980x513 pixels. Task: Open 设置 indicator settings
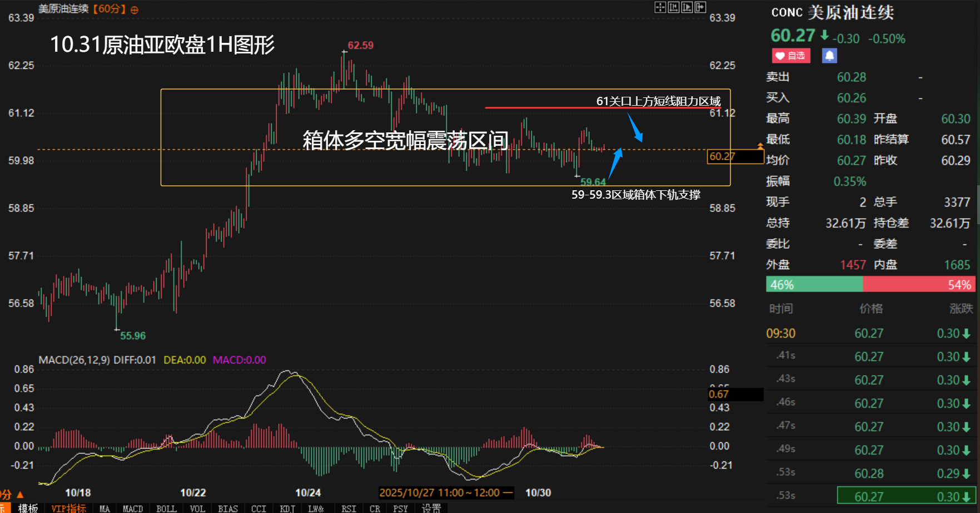431,509
